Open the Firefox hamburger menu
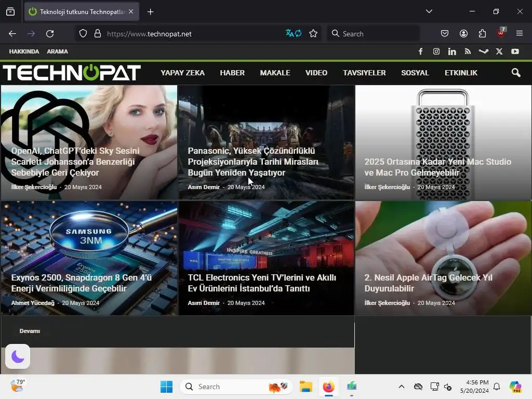 point(520,33)
